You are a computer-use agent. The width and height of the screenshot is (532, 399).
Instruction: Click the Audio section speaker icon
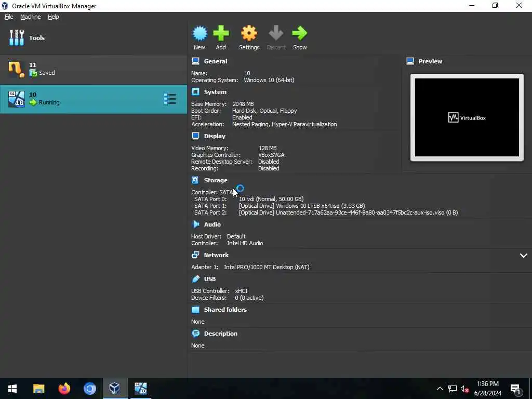195,224
